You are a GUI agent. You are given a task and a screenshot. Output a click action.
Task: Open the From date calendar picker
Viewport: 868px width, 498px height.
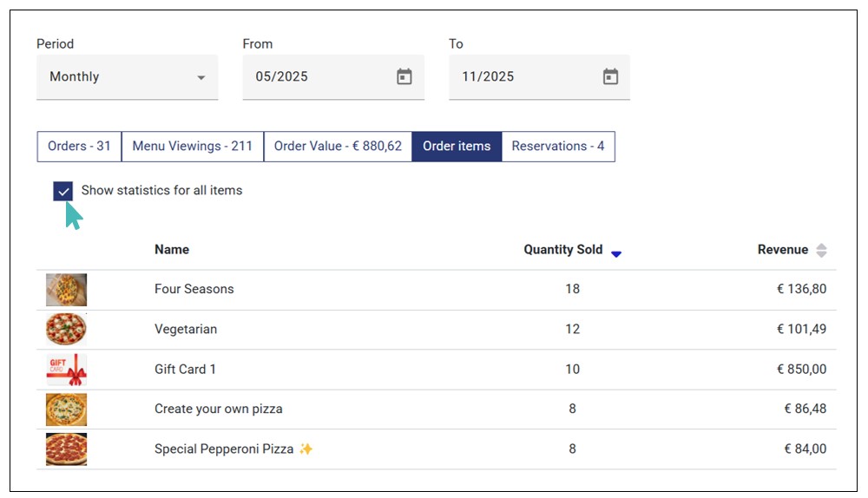[404, 77]
